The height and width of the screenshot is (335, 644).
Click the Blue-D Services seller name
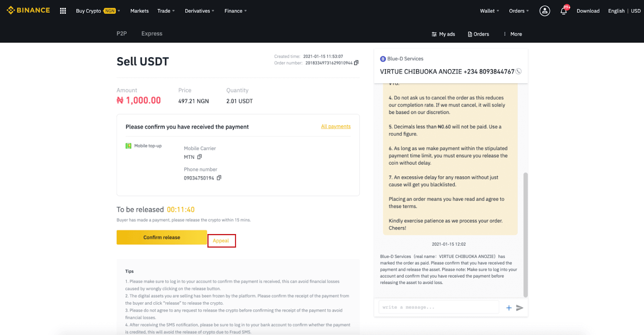click(405, 59)
